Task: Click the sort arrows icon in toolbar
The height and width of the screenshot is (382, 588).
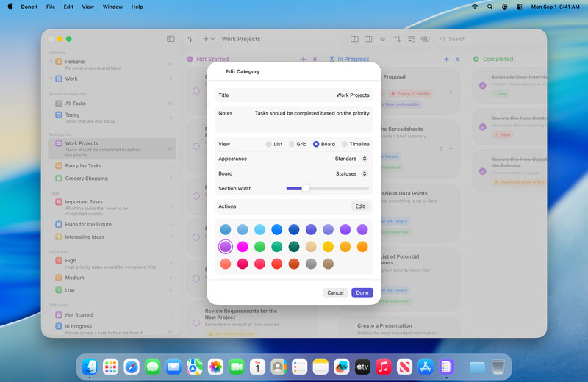Action: pos(397,39)
